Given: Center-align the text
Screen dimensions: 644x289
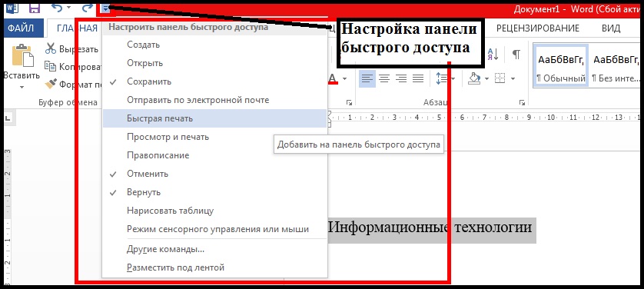Looking at the screenshot, I should click(384, 78).
